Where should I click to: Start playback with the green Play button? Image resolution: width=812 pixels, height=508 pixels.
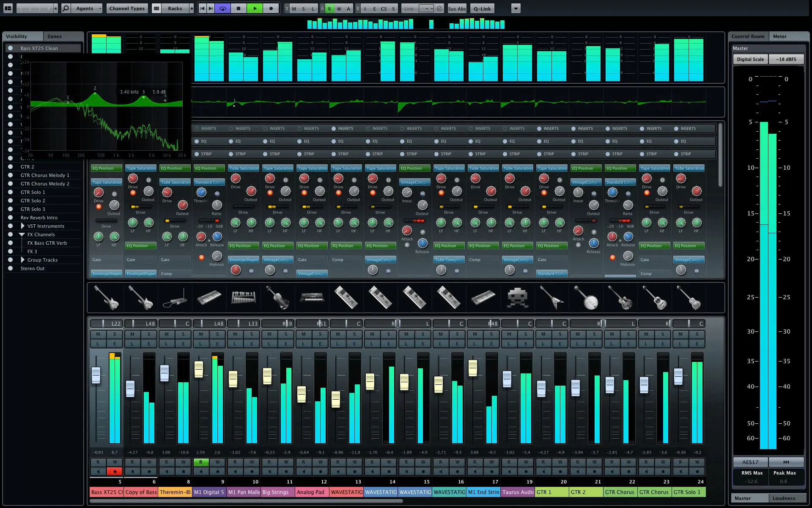(x=255, y=8)
